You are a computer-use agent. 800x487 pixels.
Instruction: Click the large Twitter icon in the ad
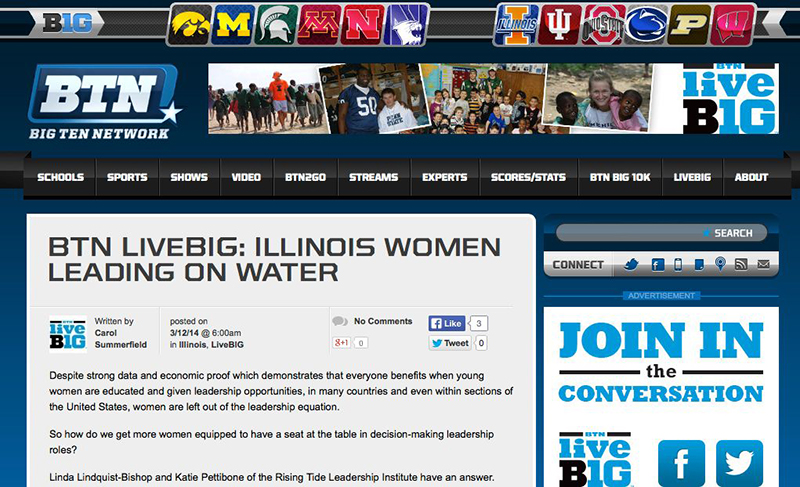(x=739, y=463)
